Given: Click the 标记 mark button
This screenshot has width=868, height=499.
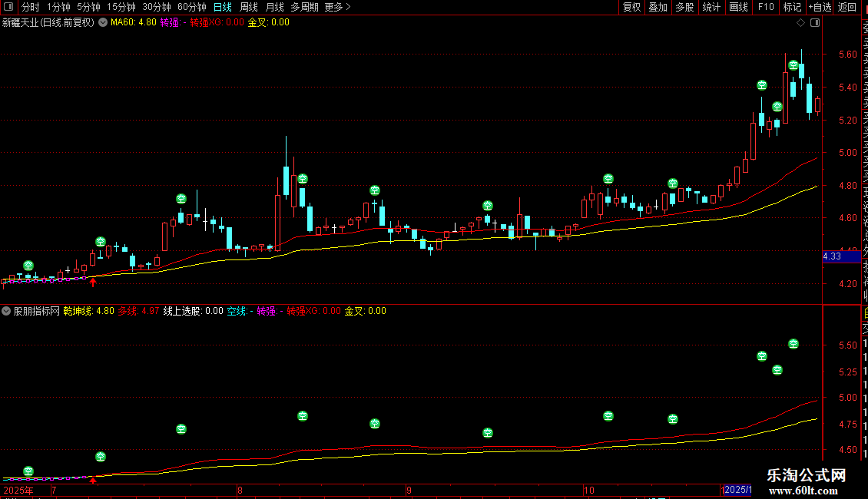Looking at the screenshot, I should pyautogui.click(x=792, y=7).
